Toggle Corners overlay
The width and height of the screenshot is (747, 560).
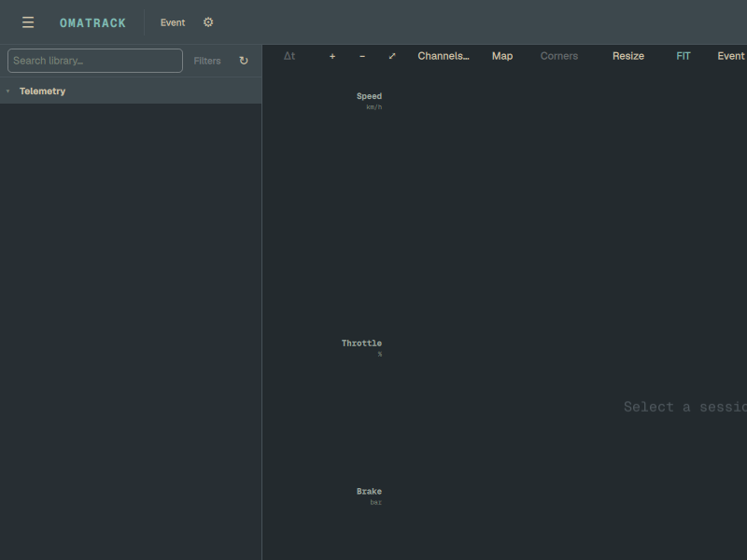(558, 56)
